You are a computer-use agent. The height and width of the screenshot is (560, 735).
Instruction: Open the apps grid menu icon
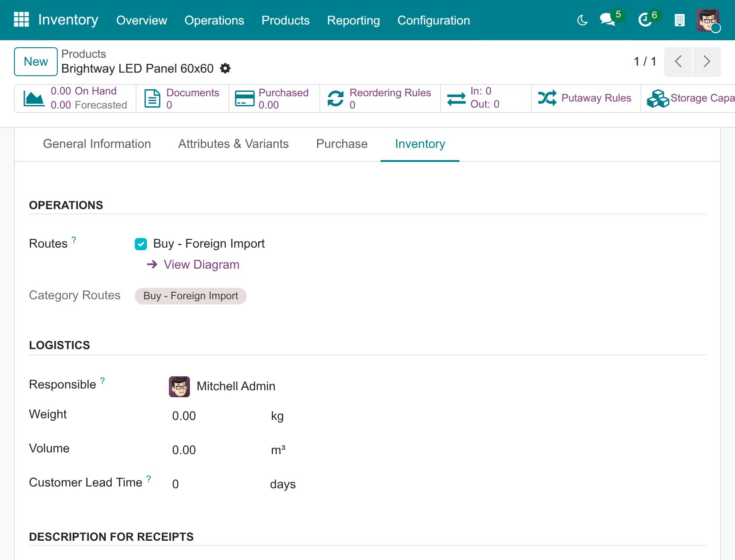pos(21,20)
